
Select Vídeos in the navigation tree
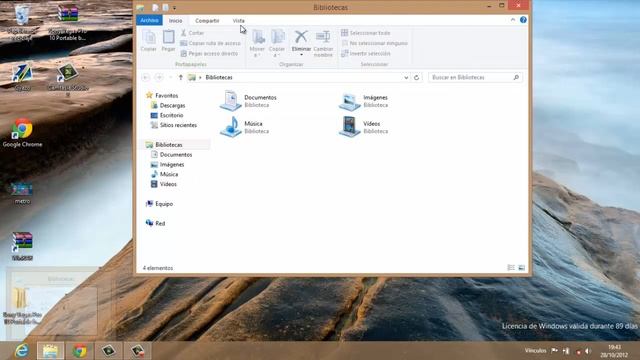pos(168,184)
